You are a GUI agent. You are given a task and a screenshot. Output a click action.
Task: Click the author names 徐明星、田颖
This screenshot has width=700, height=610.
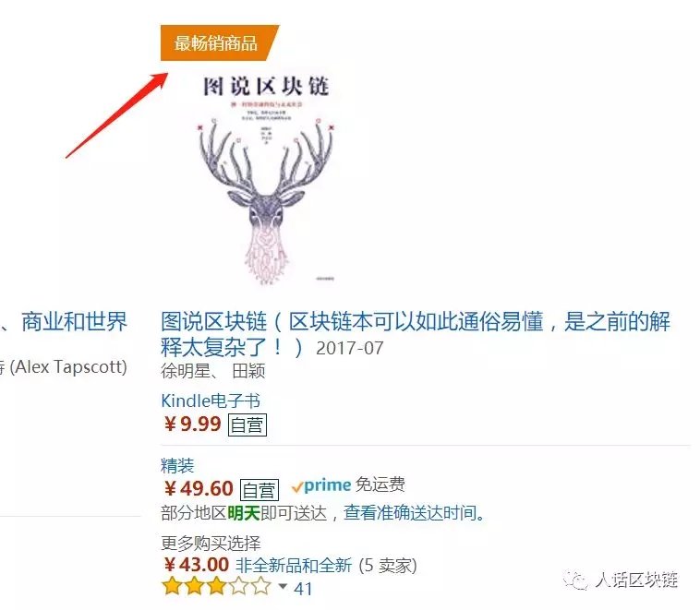[x=213, y=371]
